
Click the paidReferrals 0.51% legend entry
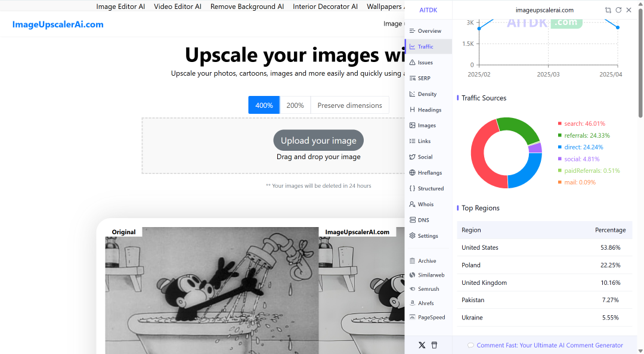(589, 170)
